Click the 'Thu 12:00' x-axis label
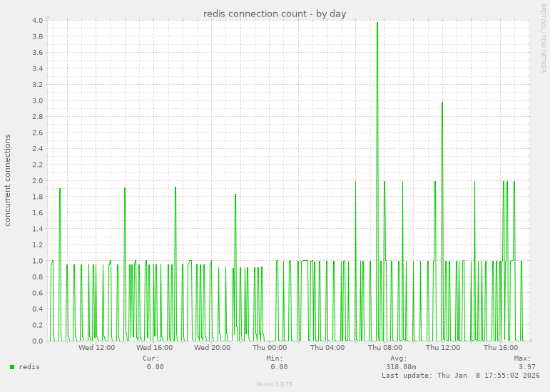 (x=443, y=348)
